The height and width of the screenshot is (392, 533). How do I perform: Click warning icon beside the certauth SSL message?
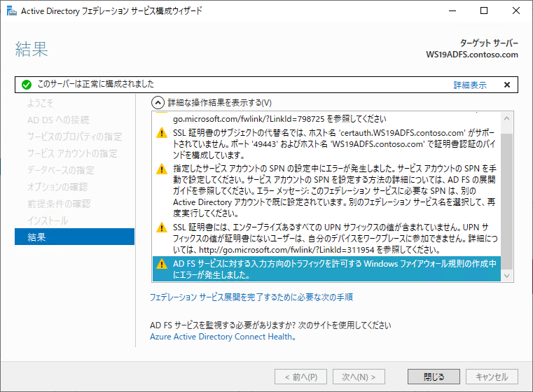162,133
